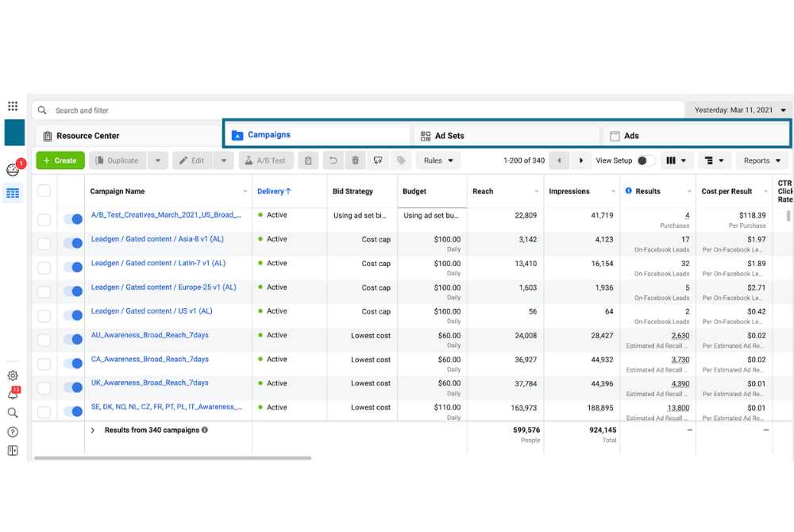This screenshot has height=532, width=794.
Task: Click the search magnifier in left sidebar
Action: pyautogui.click(x=13, y=413)
